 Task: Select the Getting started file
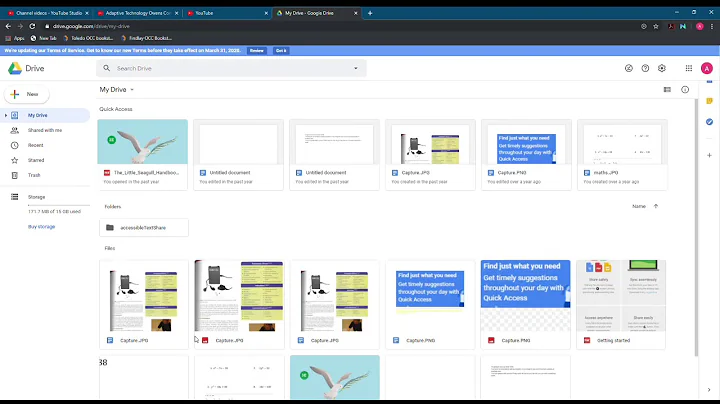coord(621,305)
